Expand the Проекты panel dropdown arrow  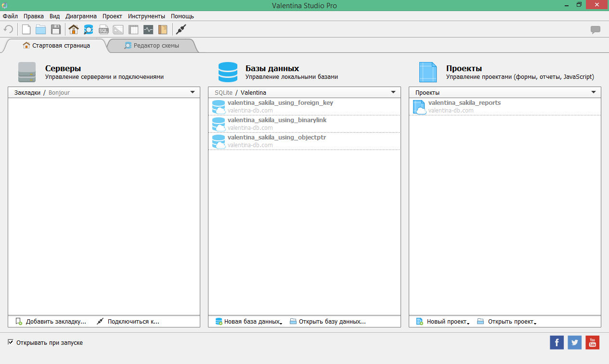[594, 92]
